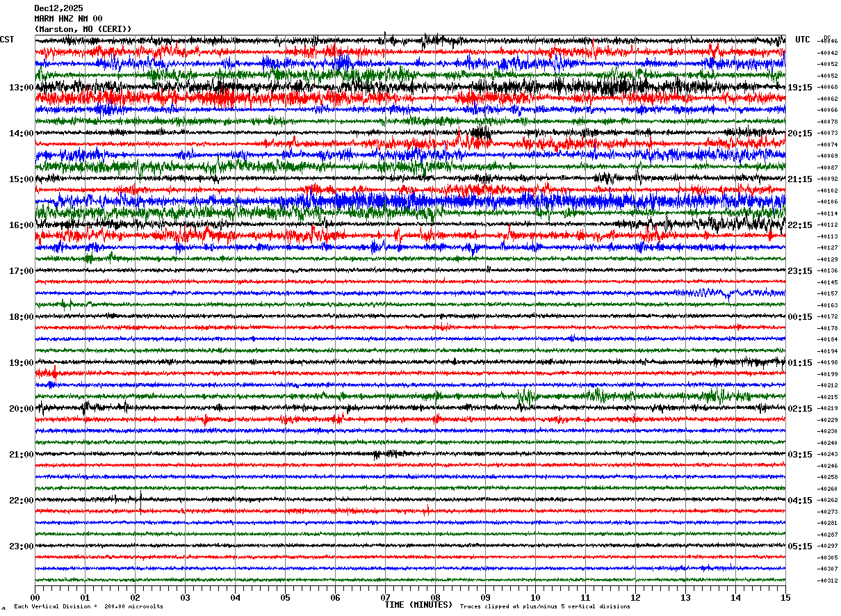
Task: Click the 04:15 UTC time label
Action: point(800,501)
